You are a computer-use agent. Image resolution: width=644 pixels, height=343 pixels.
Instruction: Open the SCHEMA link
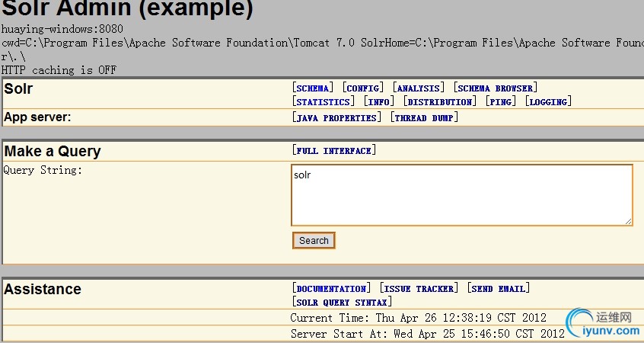[313, 88]
